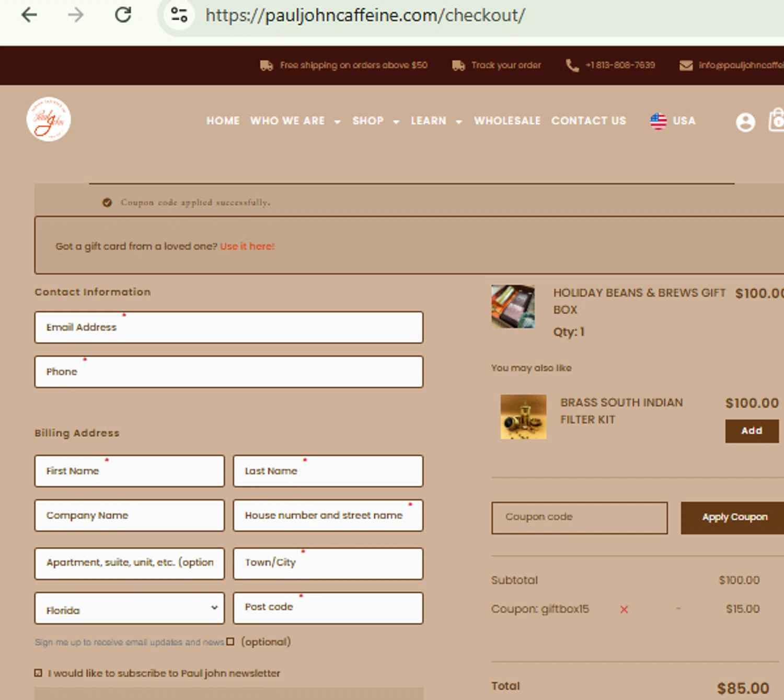This screenshot has width=784, height=700.
Task: Expand the WHO WE ARE dropdown arrow
Action: pyautogui.click(x=337, y=122)
